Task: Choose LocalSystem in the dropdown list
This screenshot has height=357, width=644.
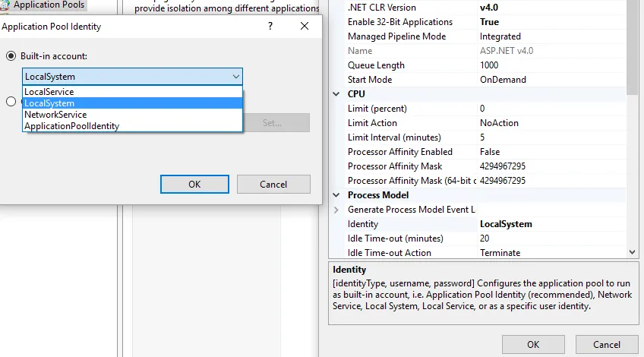Action: 132,103
